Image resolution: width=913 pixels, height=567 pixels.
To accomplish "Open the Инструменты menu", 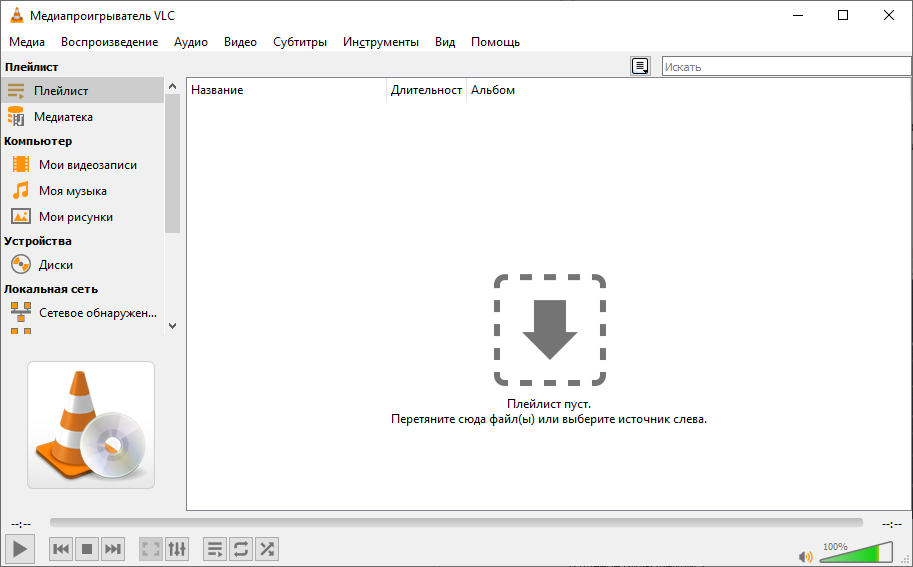I will coord(381,42).
